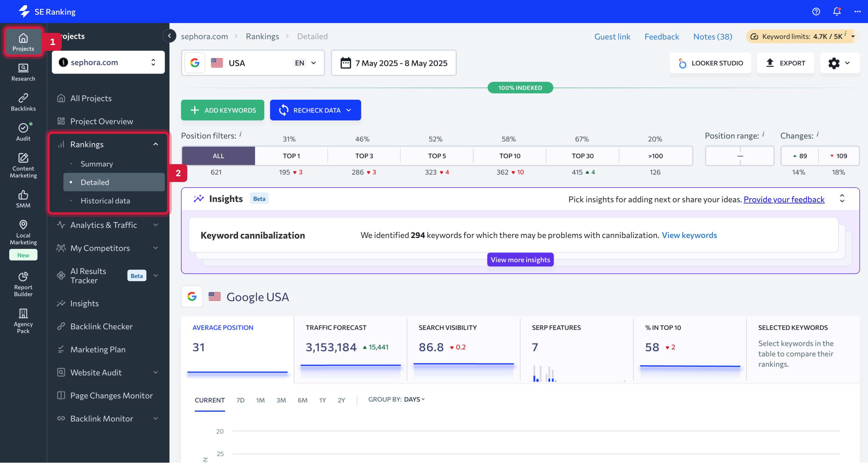Viewport: 868px width, 465px height.
Task: Open Summary under Rankings
Action: (x=97, y=164)
